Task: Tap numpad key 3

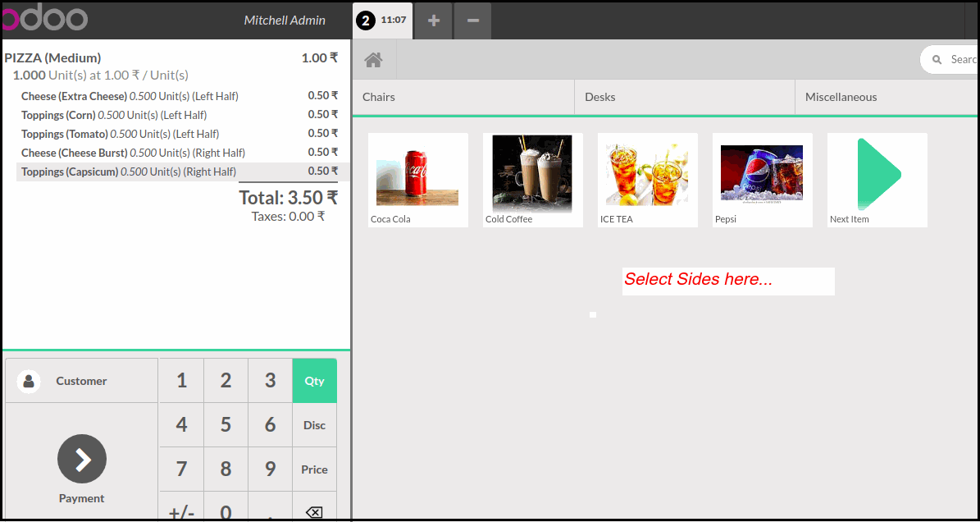Action: tap(270, 381)
